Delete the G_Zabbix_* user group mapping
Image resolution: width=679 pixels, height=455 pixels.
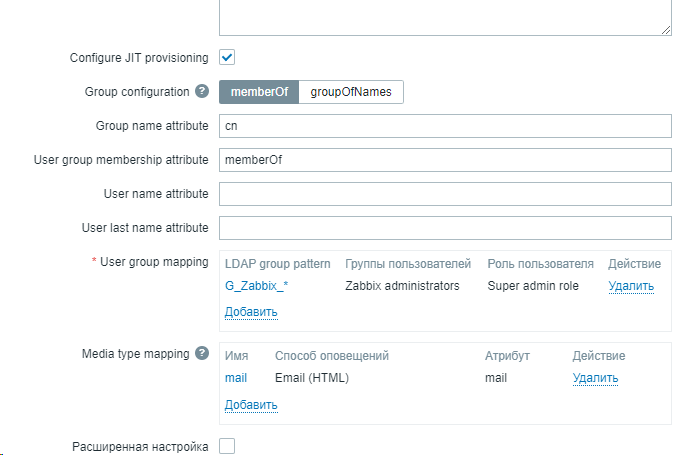tap(631, 286)
